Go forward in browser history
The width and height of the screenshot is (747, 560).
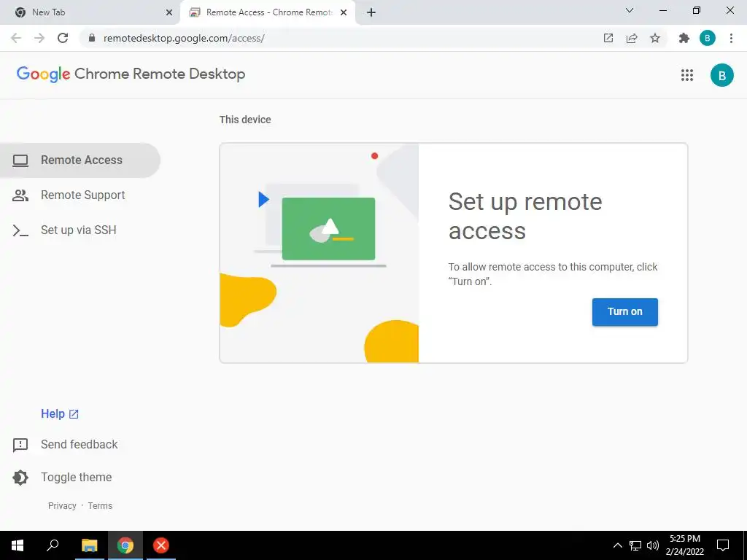point(39,38)
